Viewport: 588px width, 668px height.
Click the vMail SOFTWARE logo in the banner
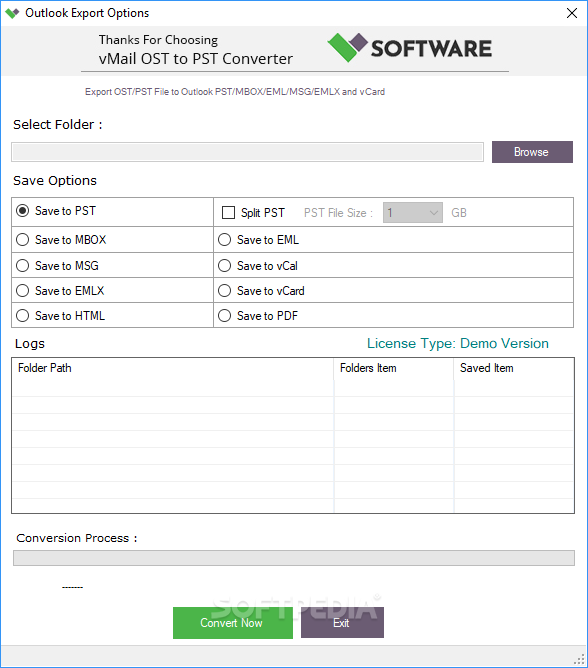click(x=409, y=48)
